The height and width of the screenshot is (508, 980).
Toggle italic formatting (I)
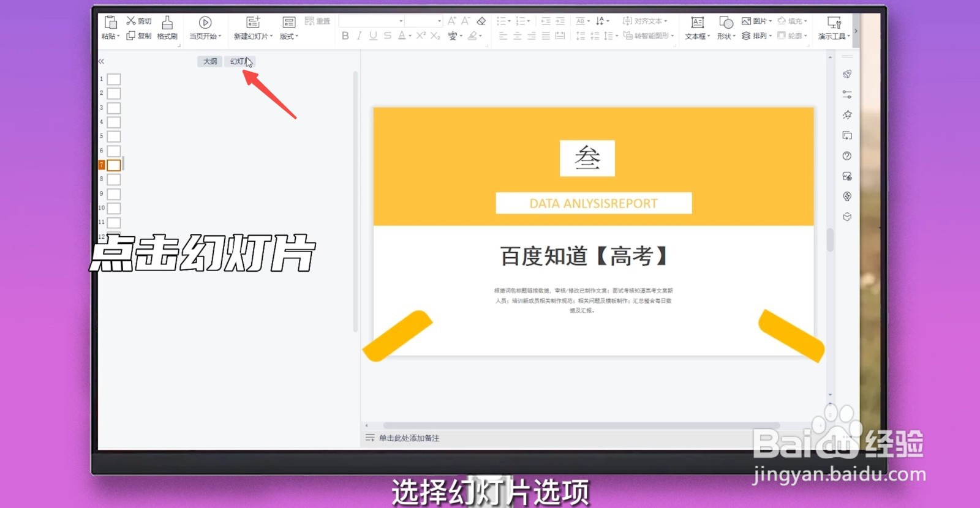[x=360, y=36]
